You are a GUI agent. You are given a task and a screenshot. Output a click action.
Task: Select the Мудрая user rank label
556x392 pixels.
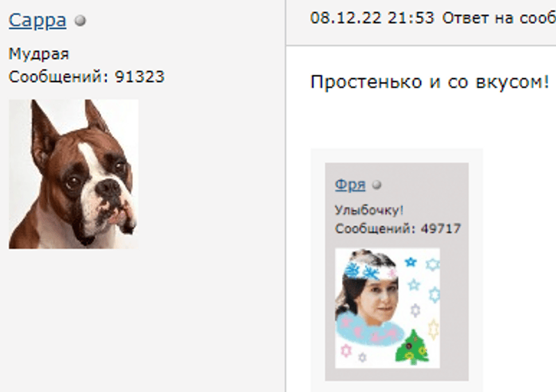[39, 54]
